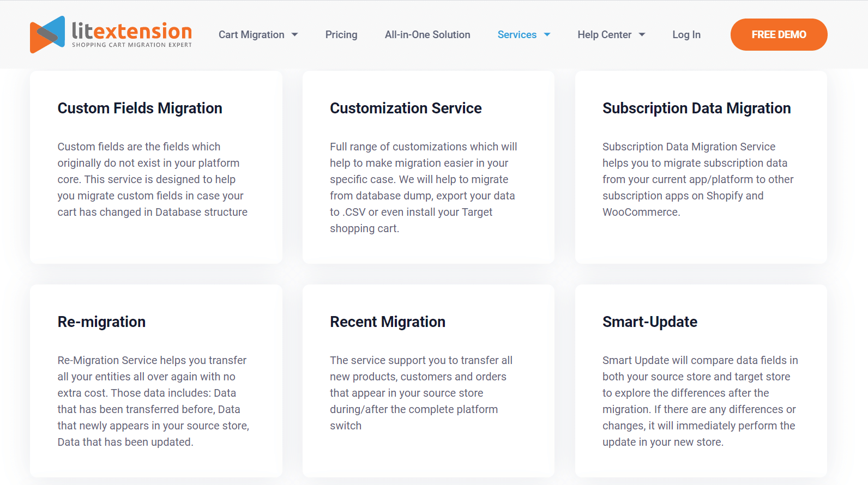Open the Recent Migration card
868x485 pixels.
pos(428,381)
